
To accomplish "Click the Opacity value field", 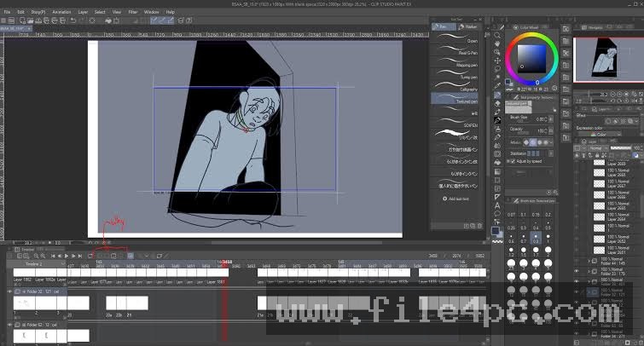I will [x=542, y=131].
